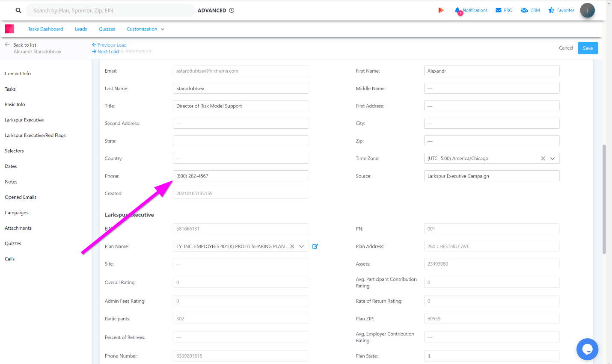The image size is (612, 364).
Task: Expand the Time Zone dropdown
Action: pyautogui.click(x=553, y=159)
